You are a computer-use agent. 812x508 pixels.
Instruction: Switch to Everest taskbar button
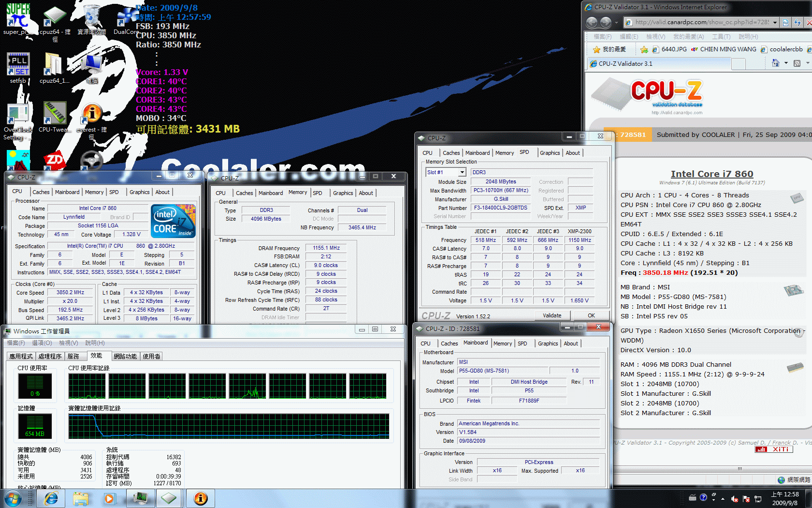(200, 498)
